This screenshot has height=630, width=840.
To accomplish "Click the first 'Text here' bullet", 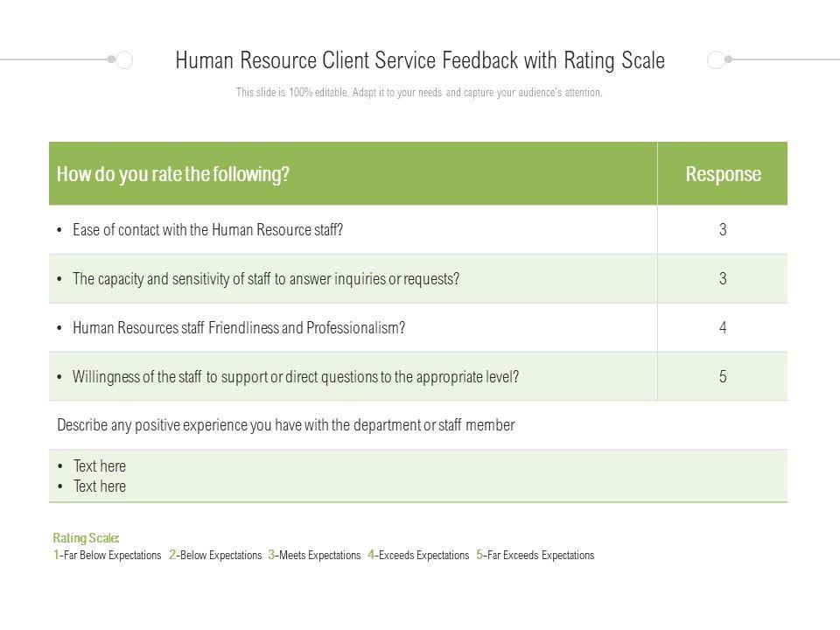I will click(x=100, y=466).
